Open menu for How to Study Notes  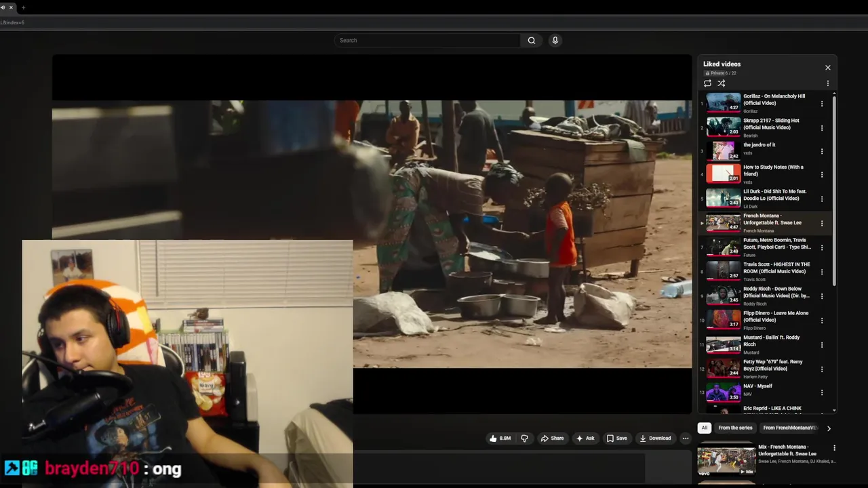[x=822, y=174]
